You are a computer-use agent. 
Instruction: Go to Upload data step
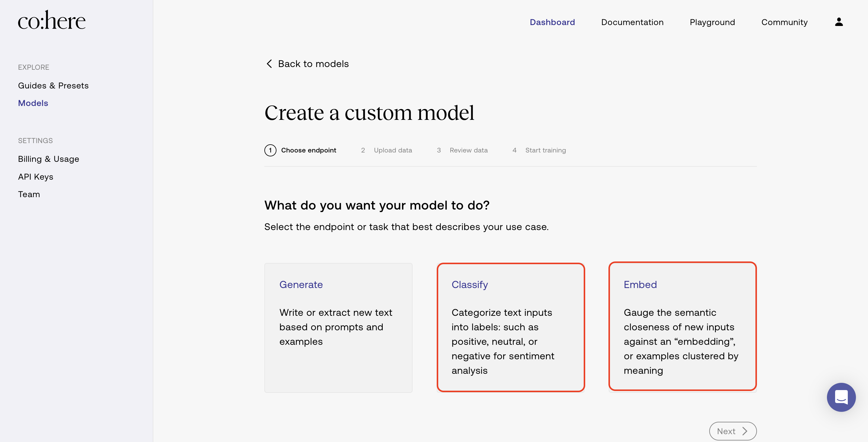click(x=393, y=150)
